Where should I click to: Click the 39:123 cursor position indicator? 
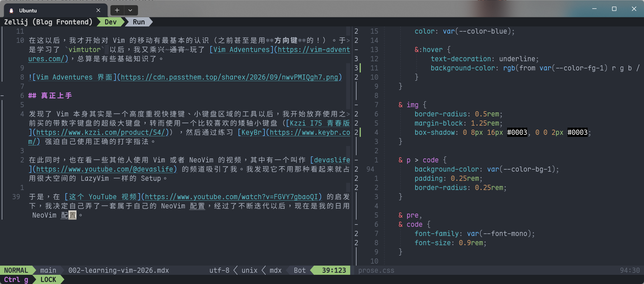(334, 270)
